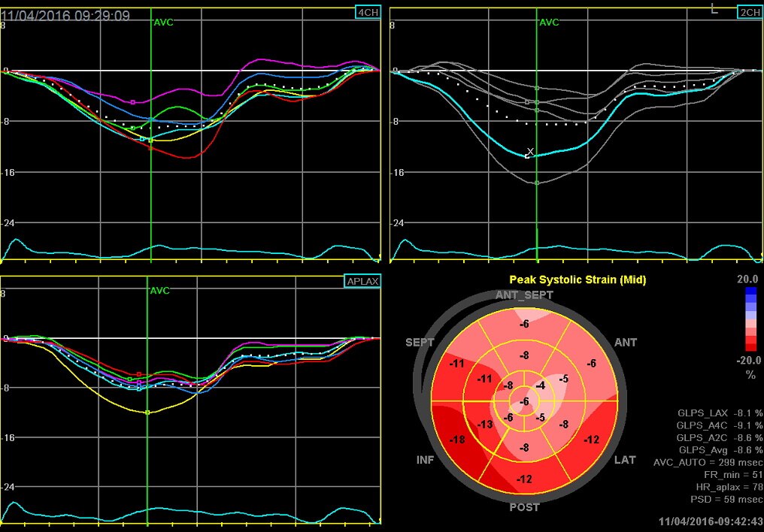764x532 pixels.
Task: Select the 4CH view label
Action: 366,12
